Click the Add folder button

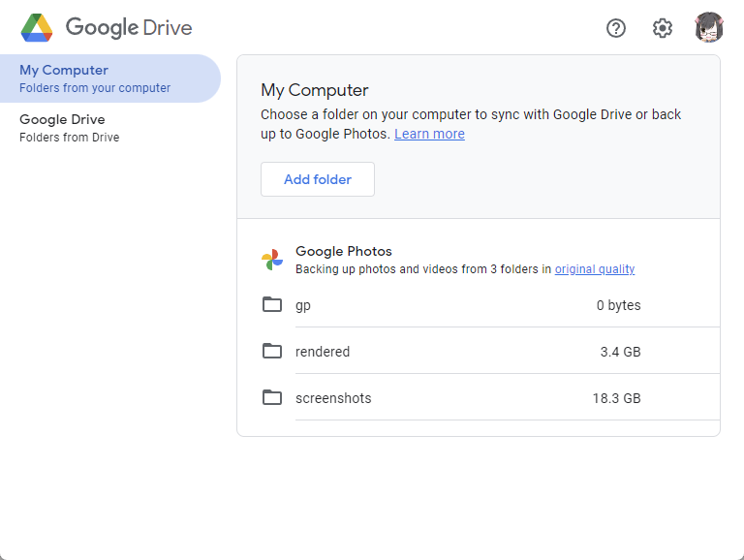pyautogui.click(x=318, y=179)
